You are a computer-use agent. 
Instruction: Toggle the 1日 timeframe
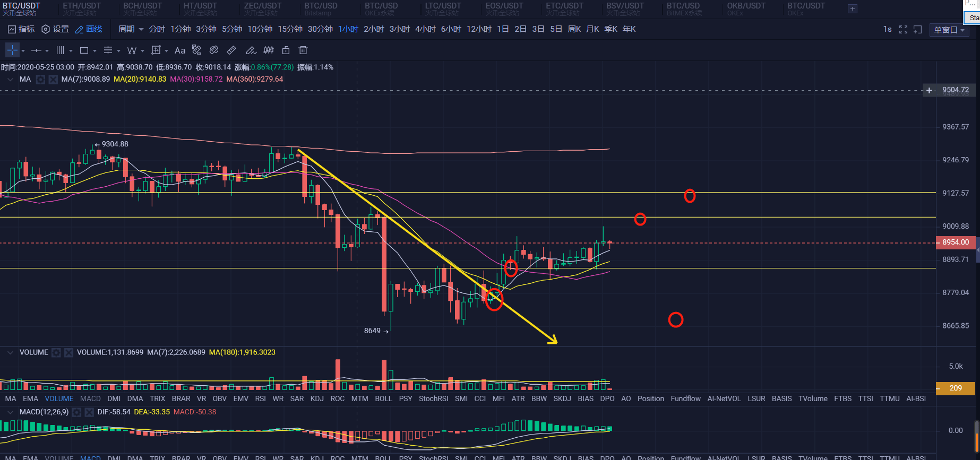[x=503, y=29]
